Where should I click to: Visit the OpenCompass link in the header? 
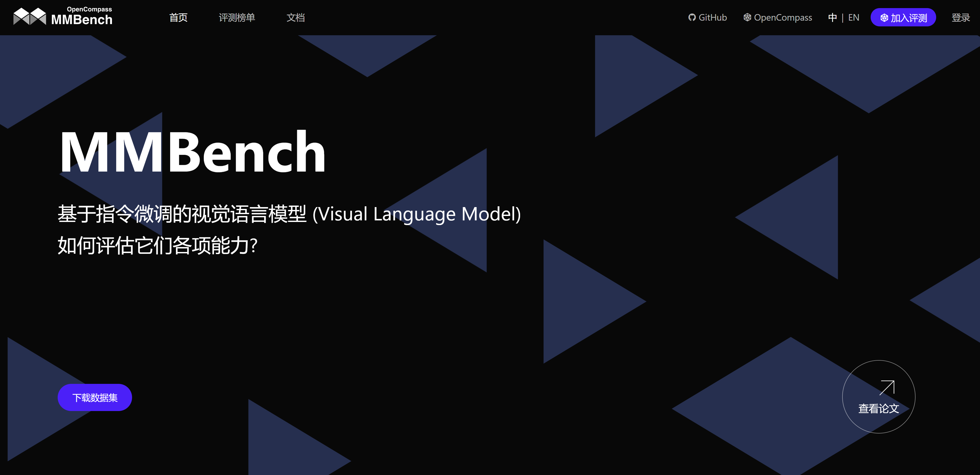[778, 17]
